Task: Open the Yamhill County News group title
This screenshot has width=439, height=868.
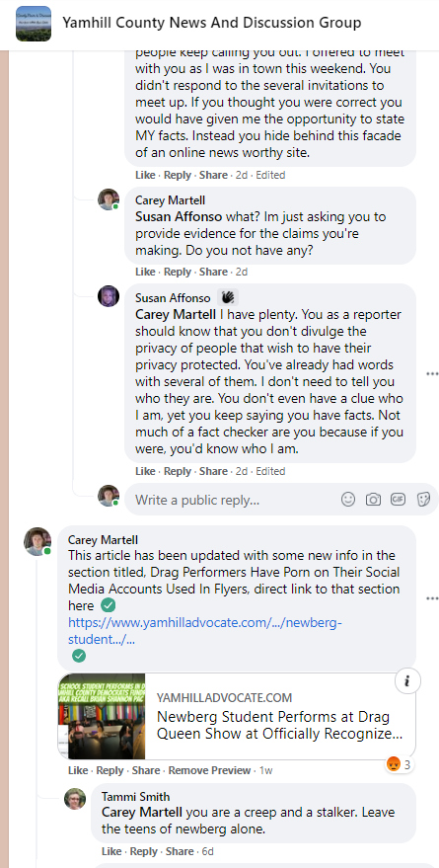Action: (x=212, y=23)
